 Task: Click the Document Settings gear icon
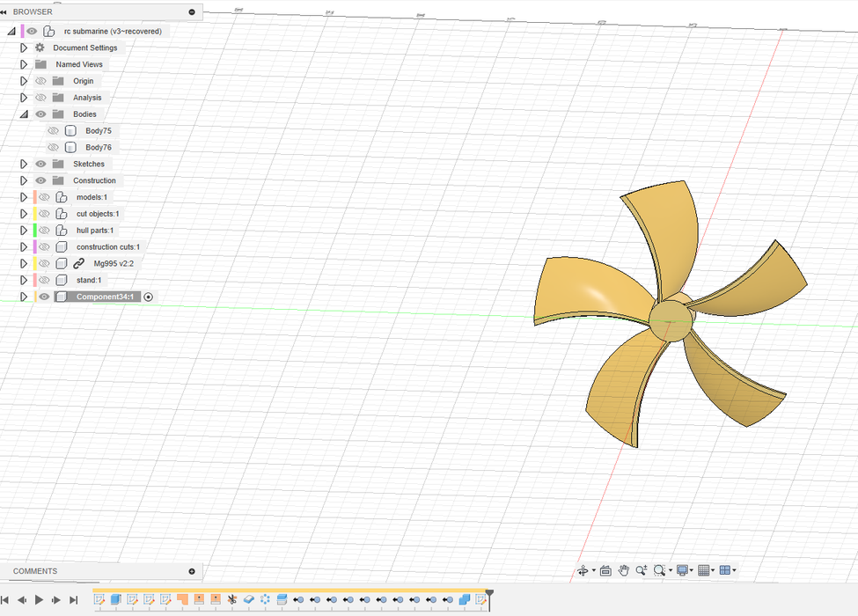pos(40,48)
